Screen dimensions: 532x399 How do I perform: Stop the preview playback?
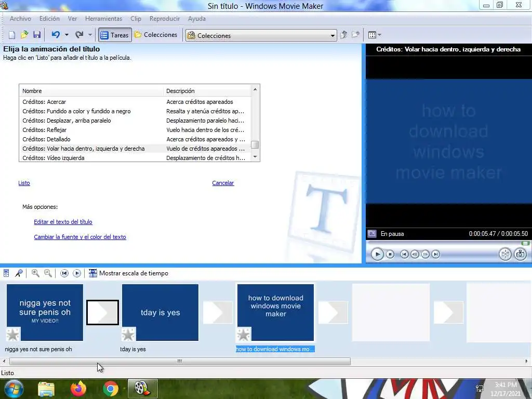(x=390, y=254)
